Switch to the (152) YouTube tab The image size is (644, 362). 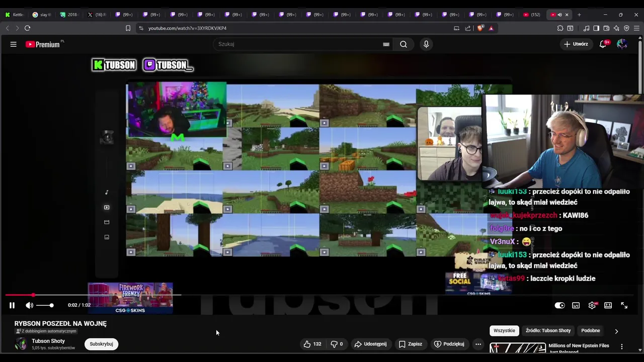click(532, 15)
